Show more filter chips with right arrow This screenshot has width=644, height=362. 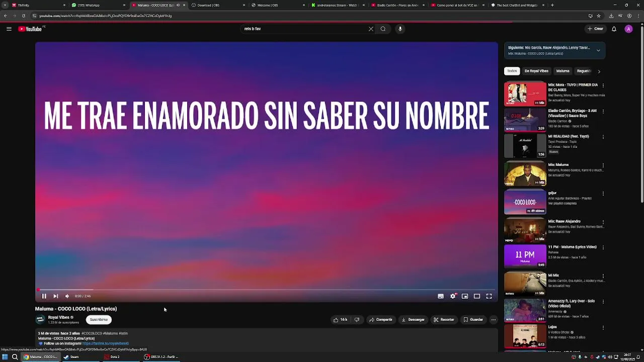tap(599, 71)
